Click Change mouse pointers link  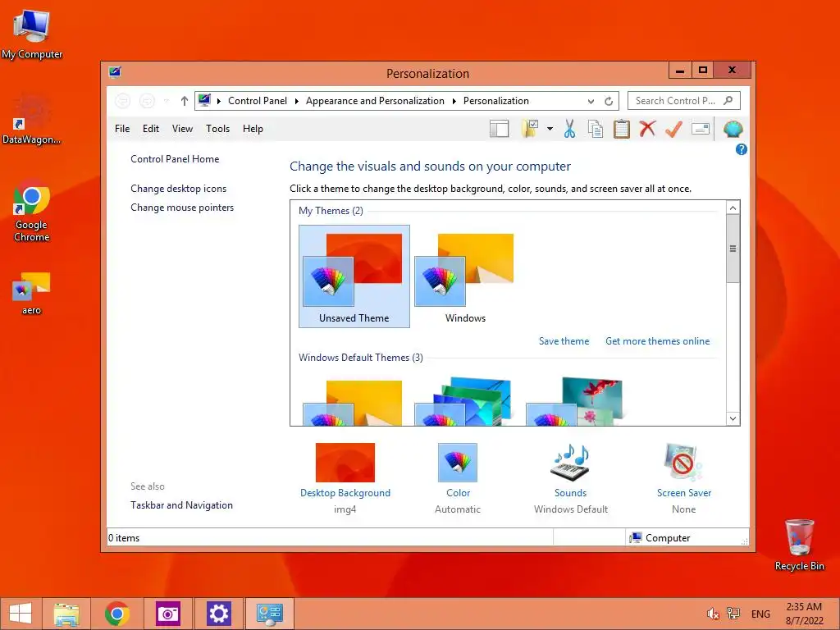pyautogui.click(x=182, y=208)
